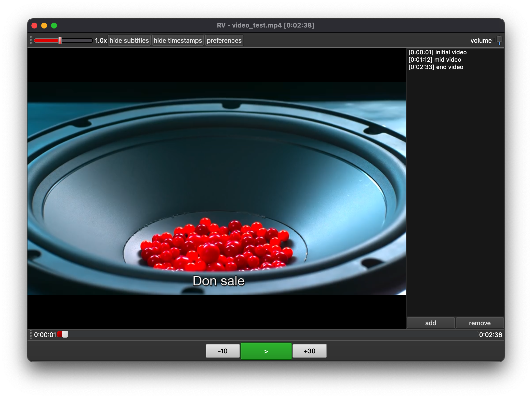Viewport: 532px width, 398px height.
Task: Click the volume slider knob
Action: 499,39
